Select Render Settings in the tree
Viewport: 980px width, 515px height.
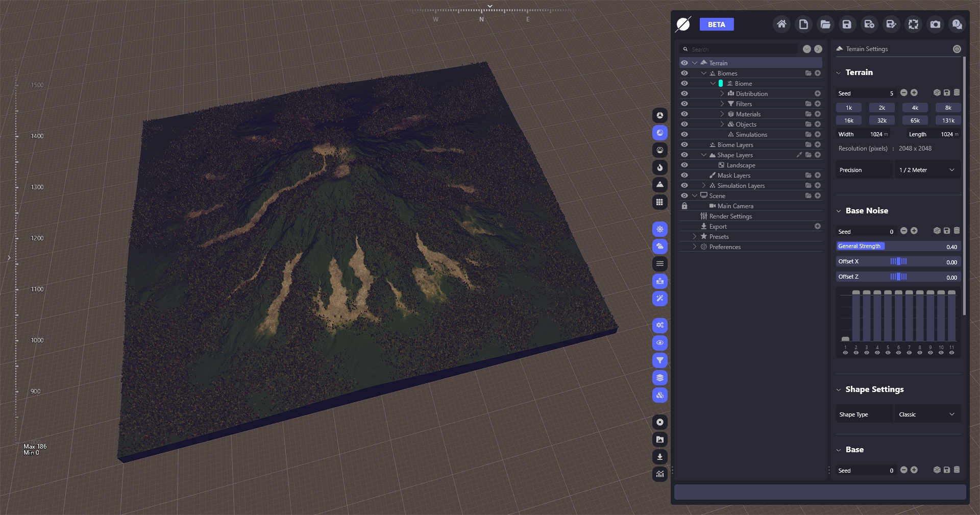point(730,216)
